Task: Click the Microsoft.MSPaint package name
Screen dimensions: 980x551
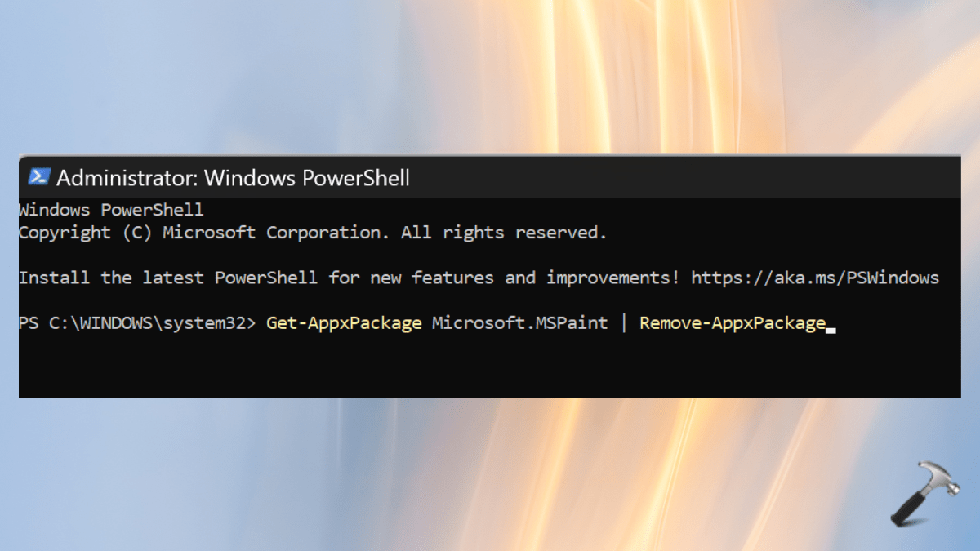Action: point(520,322)
